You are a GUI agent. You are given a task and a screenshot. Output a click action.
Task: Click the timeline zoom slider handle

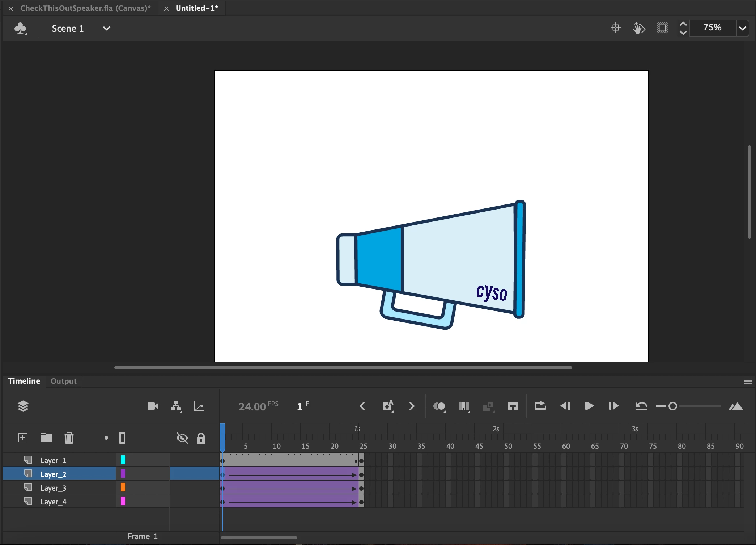click(672, 406)
